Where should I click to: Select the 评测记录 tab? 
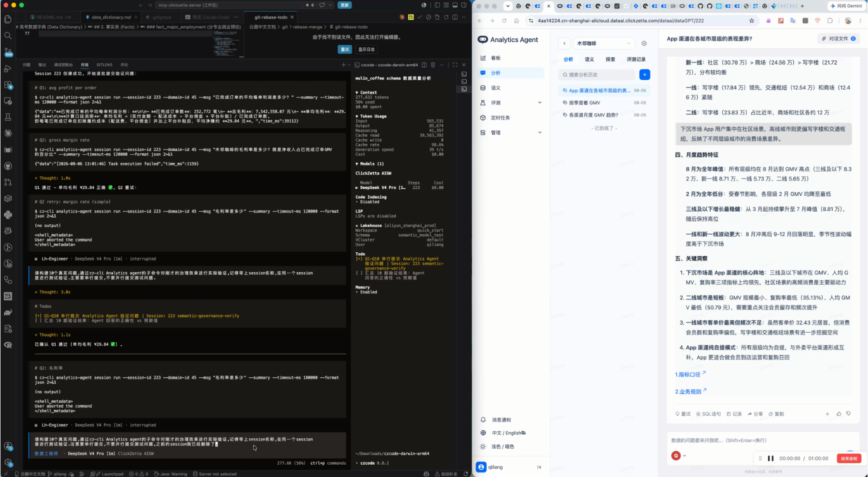click(x=636, y=59)
